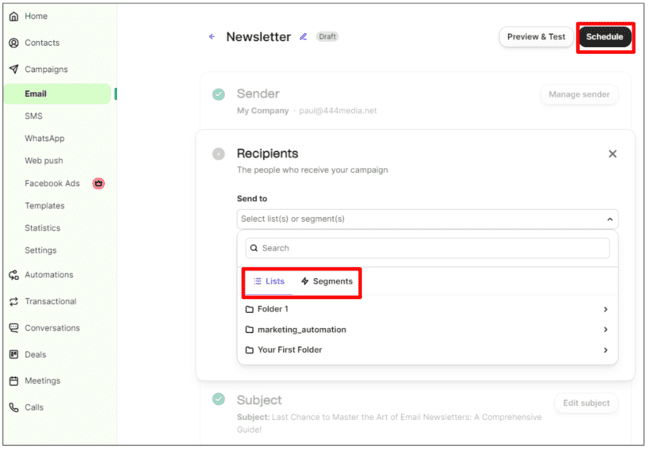Click the Draft status badge
This screenshot has width=650, height=449.
pos(327,37)
